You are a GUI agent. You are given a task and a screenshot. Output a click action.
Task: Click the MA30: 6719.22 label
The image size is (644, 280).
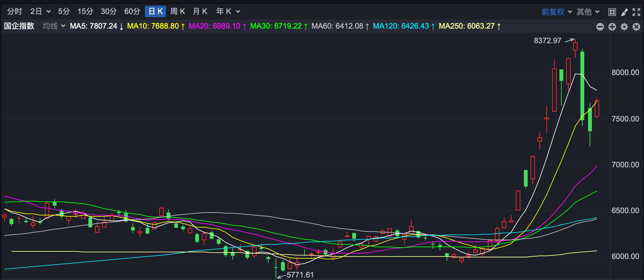tap(279, 26)
